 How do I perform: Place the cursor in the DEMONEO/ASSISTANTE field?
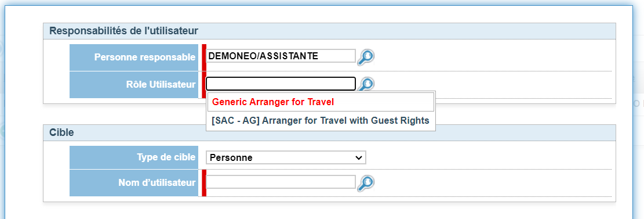[x=281, y=56]
